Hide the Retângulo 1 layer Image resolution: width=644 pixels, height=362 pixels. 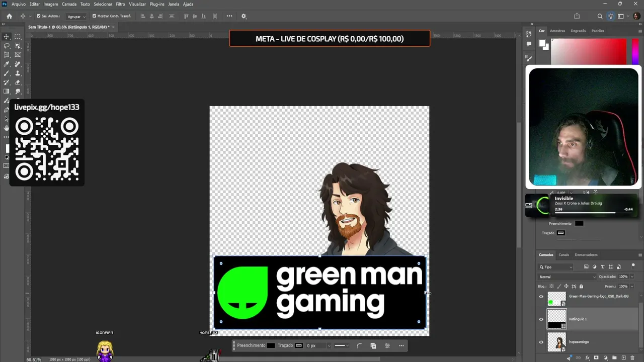(541, 319)
